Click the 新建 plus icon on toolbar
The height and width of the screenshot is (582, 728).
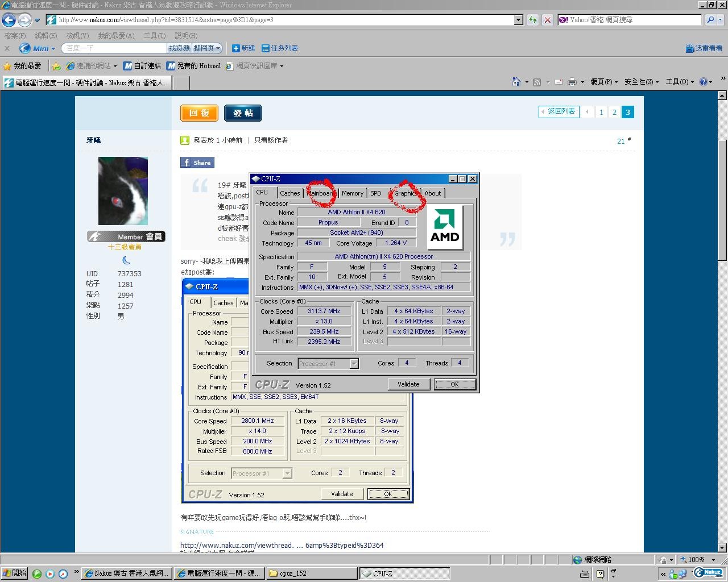coord(243,48)
